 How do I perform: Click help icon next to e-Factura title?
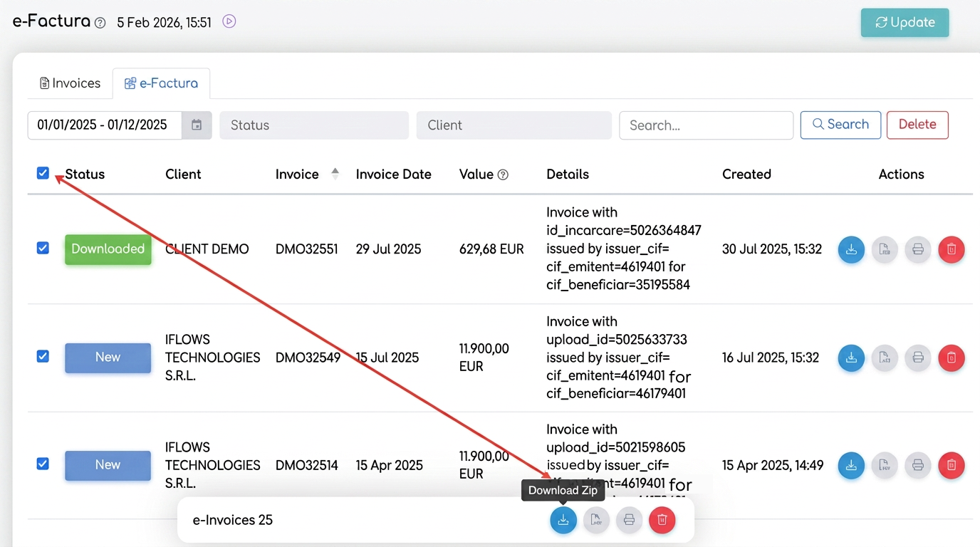coord(100,23)
